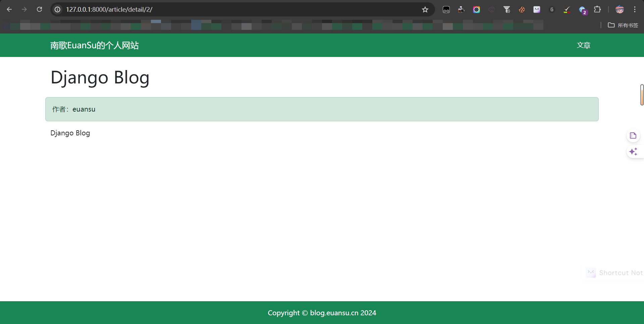The height and width of the screenshot is (324, 644).
Task: Go back to the previous page
Action: click(x=9, y=9)
